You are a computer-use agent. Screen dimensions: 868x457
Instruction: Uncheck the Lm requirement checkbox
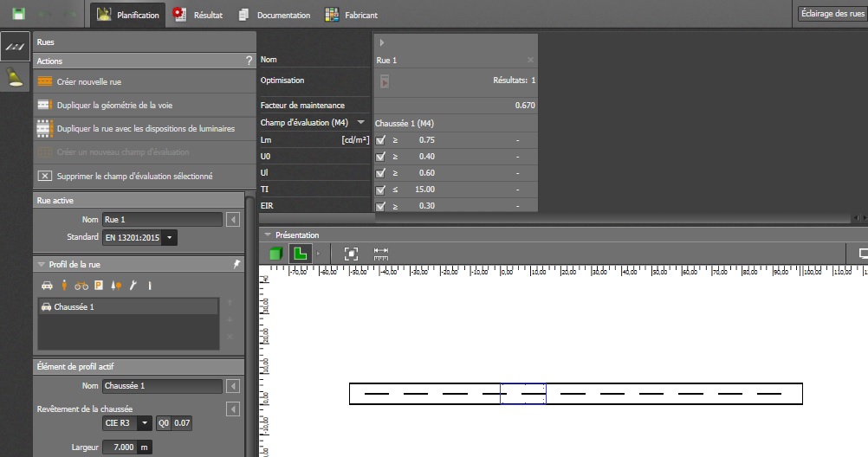coord(380,140)
